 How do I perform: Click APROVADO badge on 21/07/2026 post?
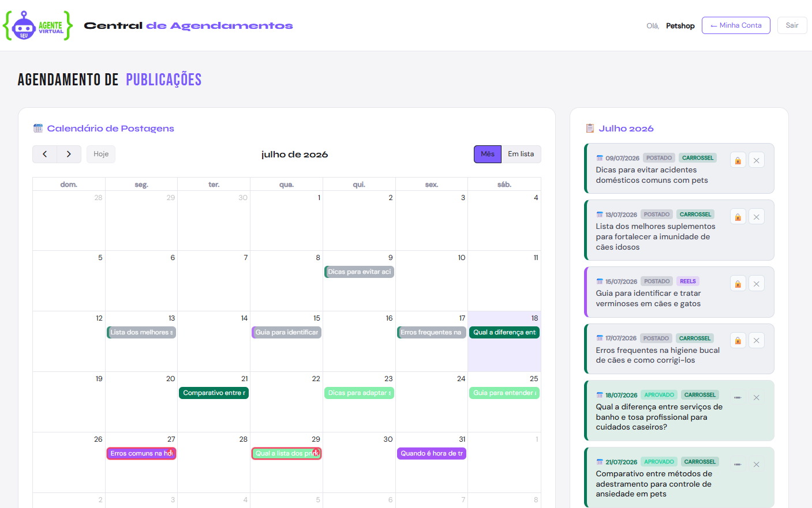pyautogui.click(x=659, y=462)
